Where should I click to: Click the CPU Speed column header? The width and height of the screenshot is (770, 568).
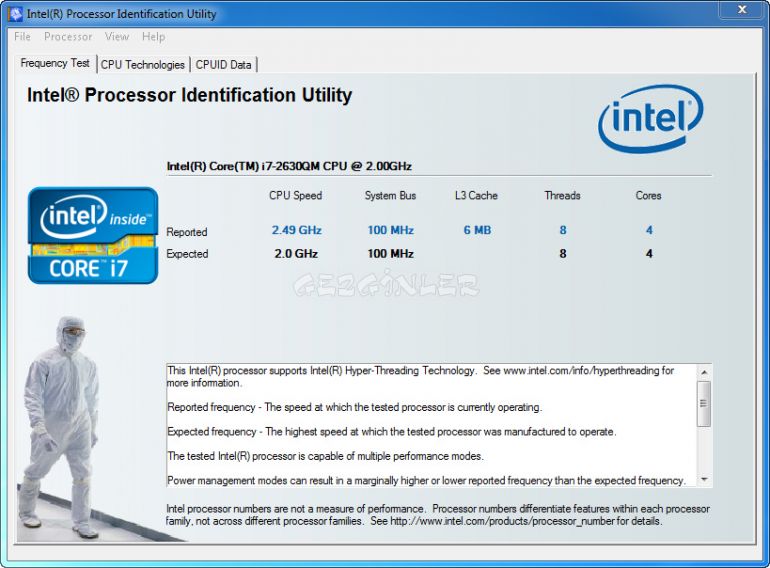296,195
